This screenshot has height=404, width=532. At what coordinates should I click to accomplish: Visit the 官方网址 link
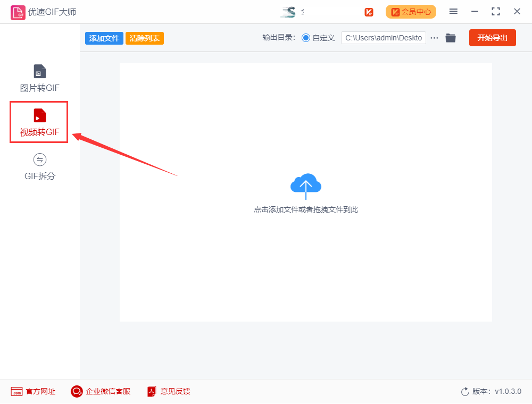pos(33,391)
